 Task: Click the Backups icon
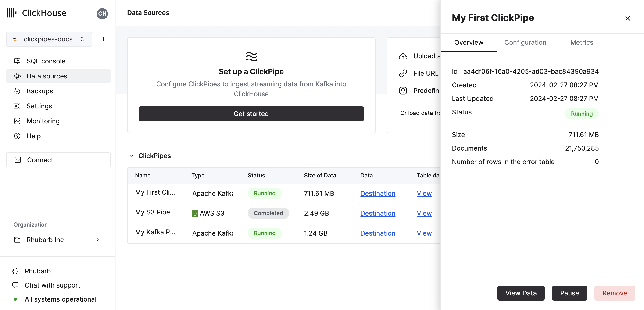tap(17, 91)
